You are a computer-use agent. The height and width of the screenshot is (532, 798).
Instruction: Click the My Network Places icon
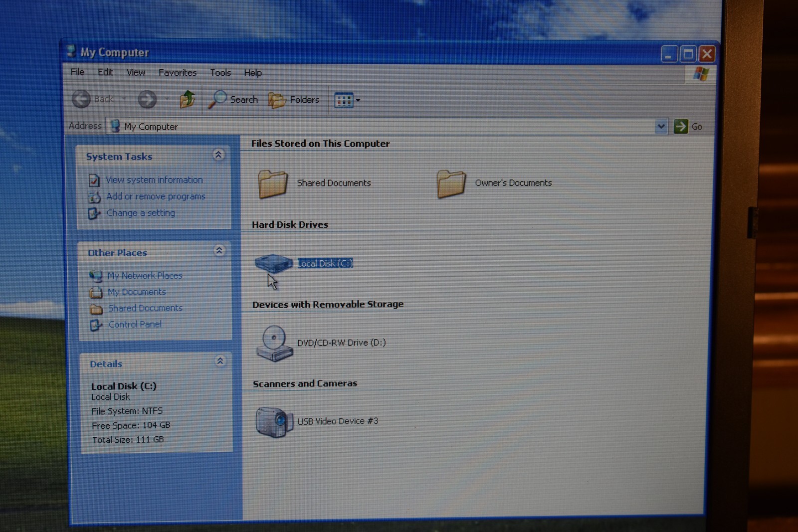[x=96, y=276]
